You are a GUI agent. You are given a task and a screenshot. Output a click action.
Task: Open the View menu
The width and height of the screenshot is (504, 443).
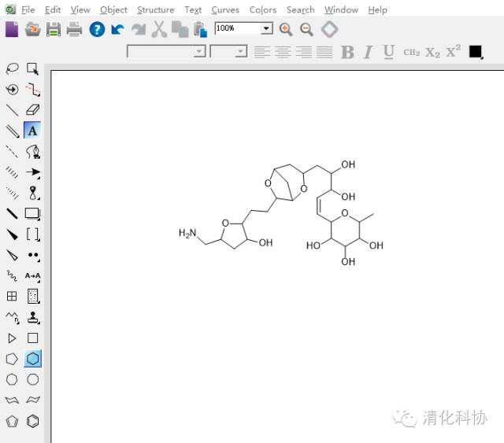(x=80, y=10)
